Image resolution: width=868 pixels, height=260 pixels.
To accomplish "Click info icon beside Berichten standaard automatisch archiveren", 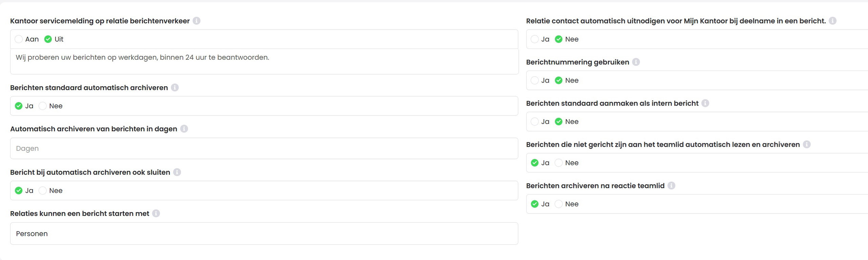I will tap(175, 88).
